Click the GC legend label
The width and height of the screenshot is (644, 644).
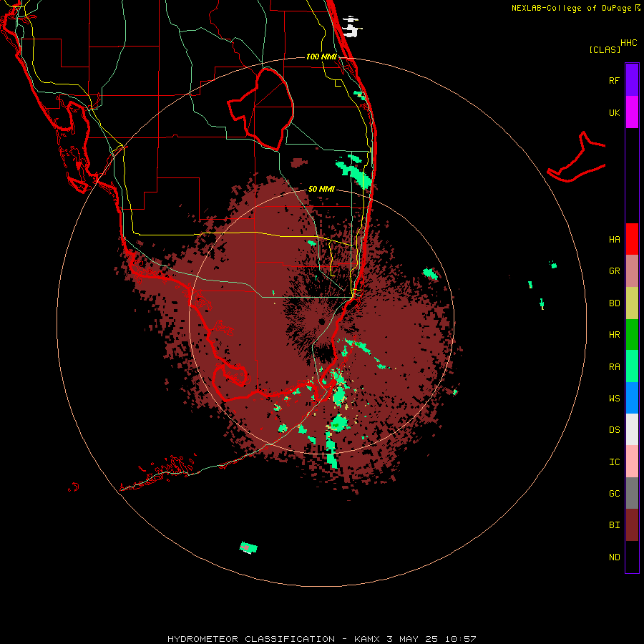click(x=615, y=493)
